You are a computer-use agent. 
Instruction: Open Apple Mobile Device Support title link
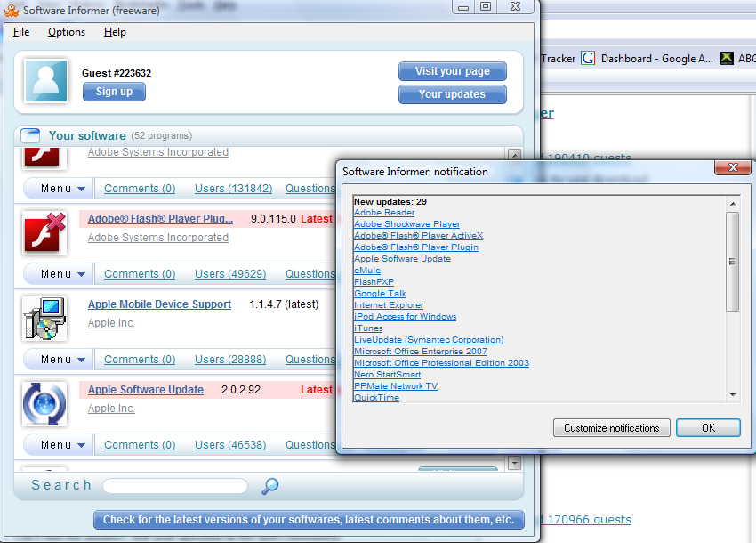coord(159,304)
